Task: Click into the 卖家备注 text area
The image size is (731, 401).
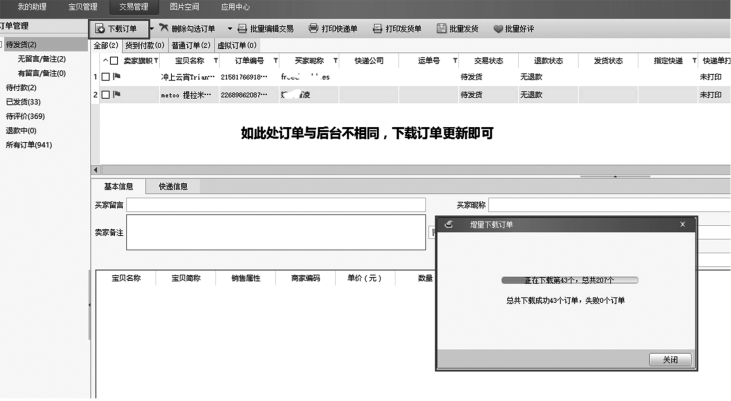Action: (x=276, y=232)
